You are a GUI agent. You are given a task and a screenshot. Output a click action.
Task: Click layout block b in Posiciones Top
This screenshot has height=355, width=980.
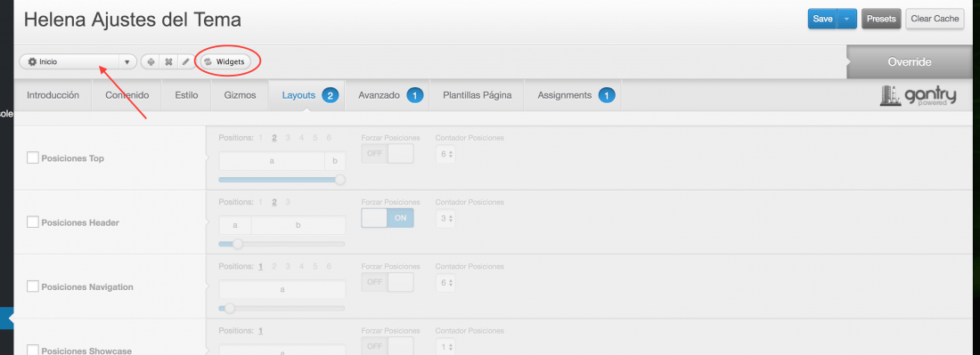[335, 161]
